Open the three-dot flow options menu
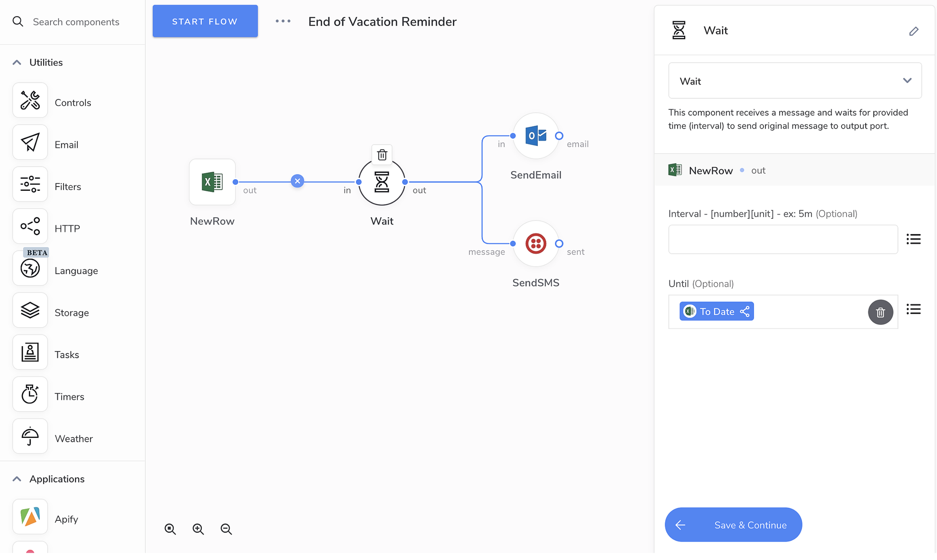This screenshot has width=937, height=560. [283, 22]
